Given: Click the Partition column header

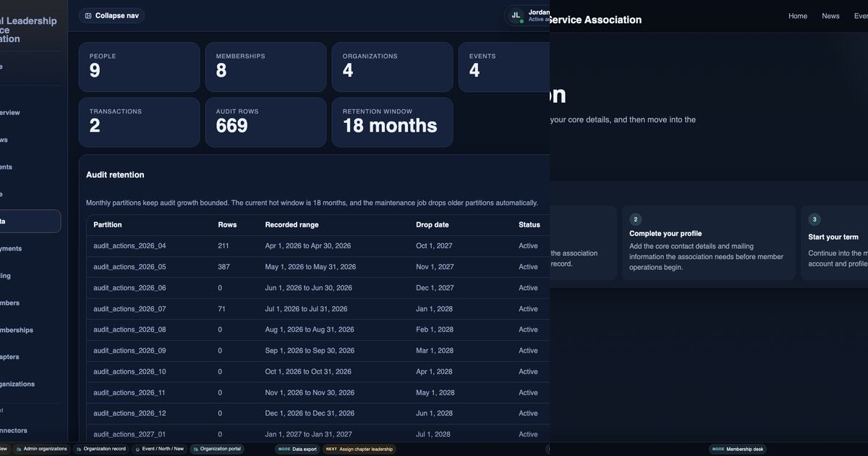Looking at the screenshot, I should point(108,224).
